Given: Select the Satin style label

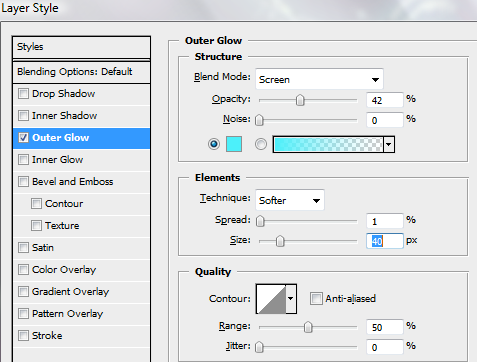Looking at the screenshot, I should tap(43, 248).
